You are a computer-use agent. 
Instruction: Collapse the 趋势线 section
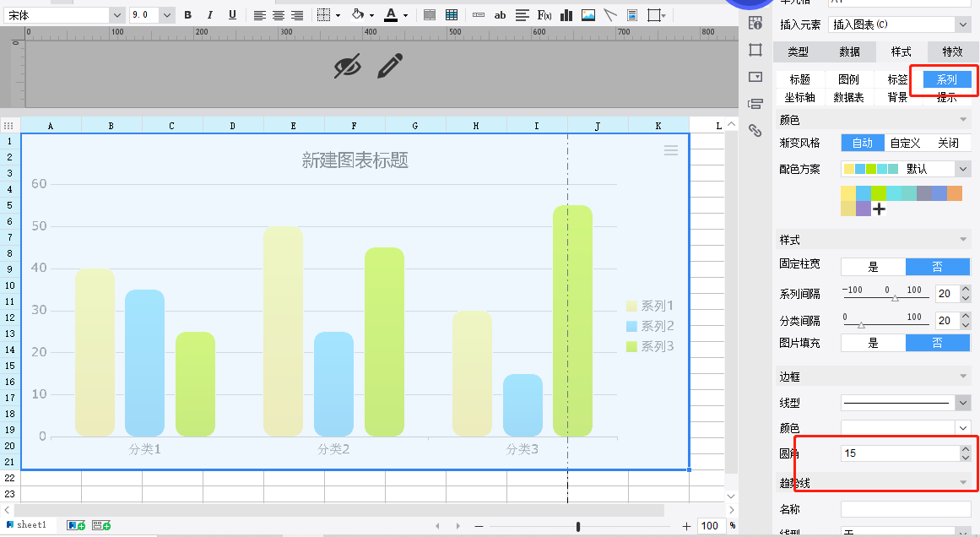[963, 483]
